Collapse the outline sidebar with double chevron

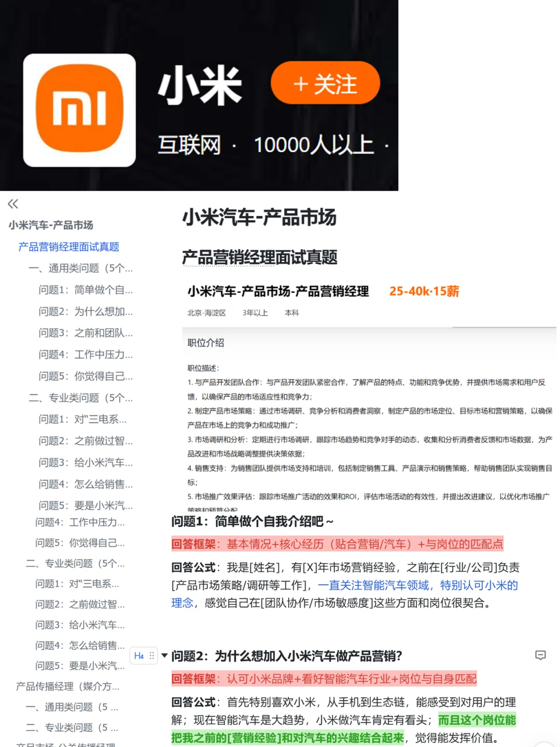pyautogui.click(x=13, y=204)
